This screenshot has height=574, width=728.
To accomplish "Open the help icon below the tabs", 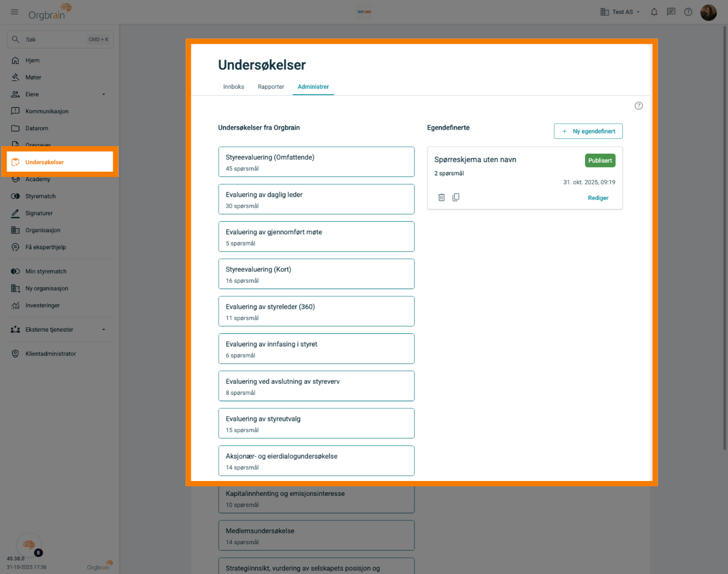I will pos(639,106).
